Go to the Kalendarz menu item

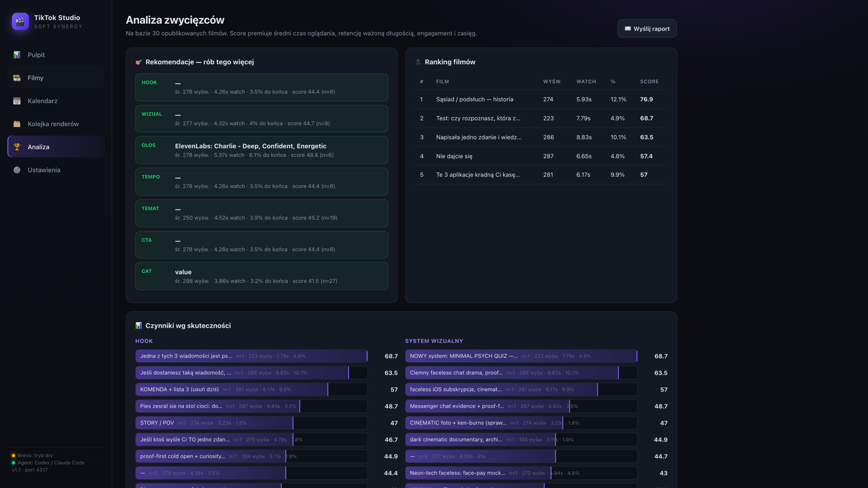click(56, 101)
